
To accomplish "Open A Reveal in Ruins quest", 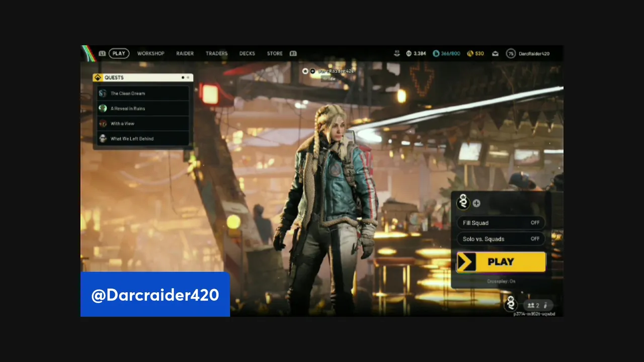I will pyautogui.click(x=143, y=109).
